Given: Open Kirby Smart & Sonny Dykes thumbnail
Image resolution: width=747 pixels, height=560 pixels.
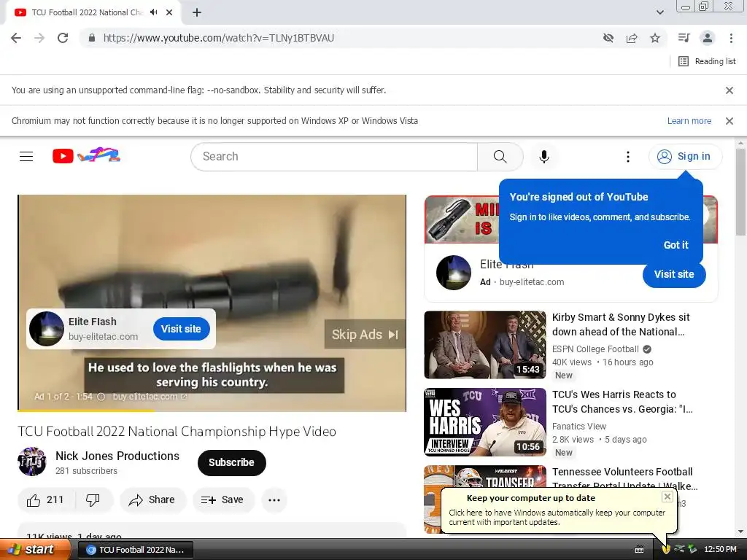Looking at the screenshot, I should point(485,345).
